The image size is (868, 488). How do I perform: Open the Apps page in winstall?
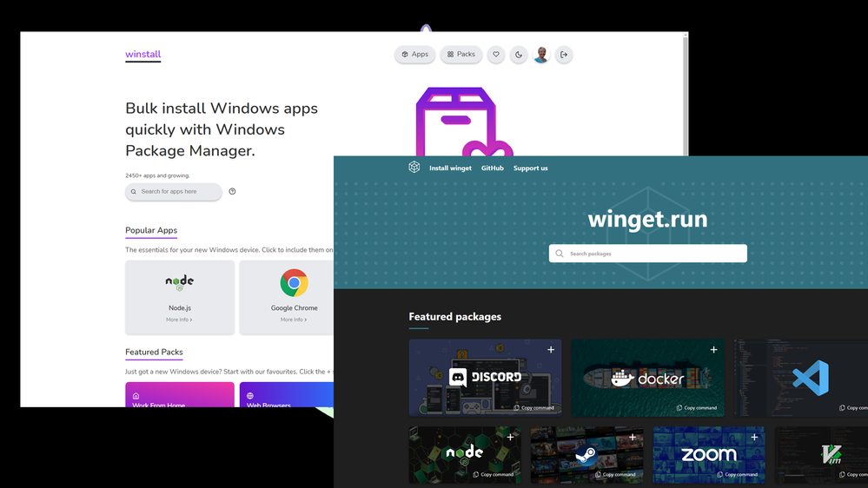(x=414, y=54)
